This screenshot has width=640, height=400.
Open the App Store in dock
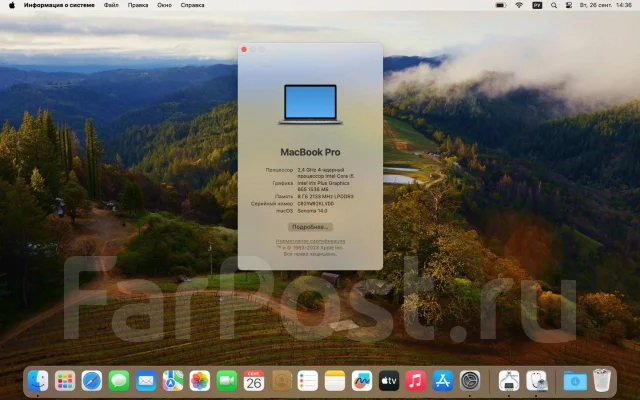pyautogui.click(x=442, y=381)
